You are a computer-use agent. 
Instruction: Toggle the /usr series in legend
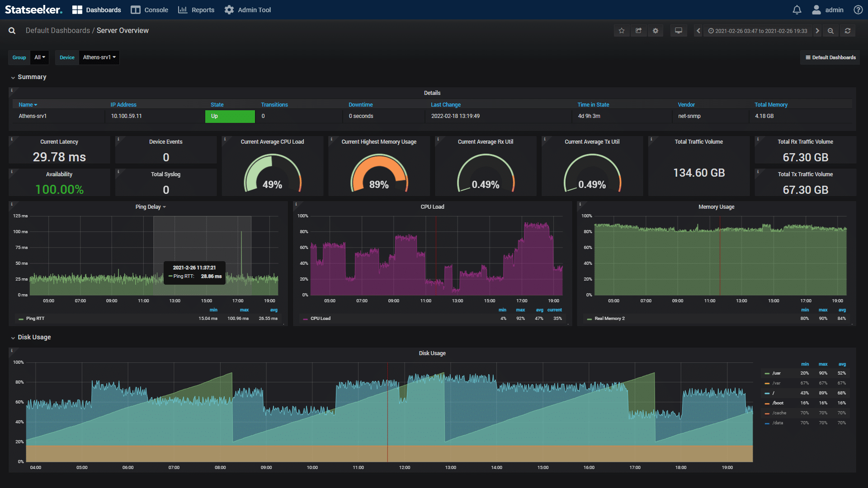pyautogui.click(x=776, y=373)
